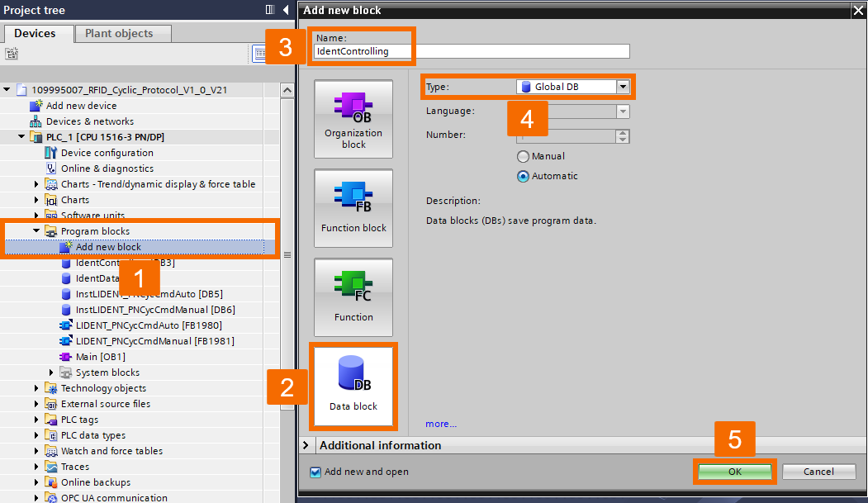The image size is (868, 503).
Task: Confirm the dialog with OK button
Action: point(734,472)
